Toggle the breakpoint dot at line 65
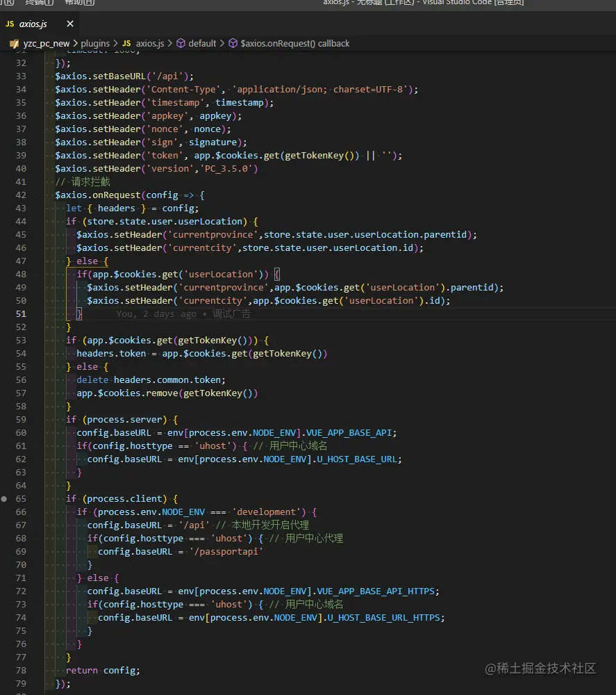 (4, 498)
